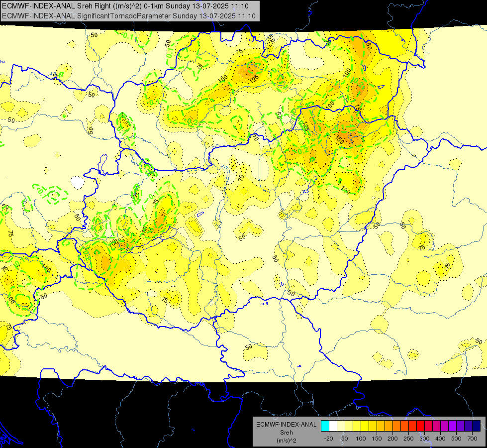
Task: Click the 500 tick label under the color scale
Action: (x=456, y=439)
